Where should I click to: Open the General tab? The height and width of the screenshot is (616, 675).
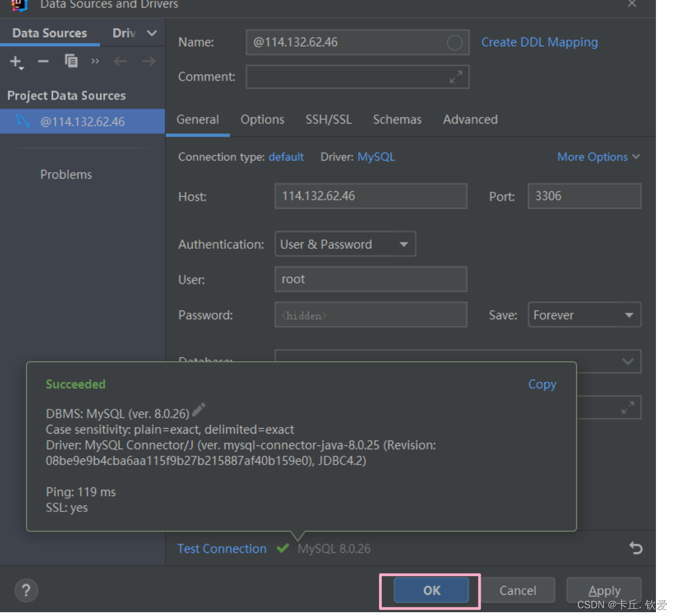198,119
